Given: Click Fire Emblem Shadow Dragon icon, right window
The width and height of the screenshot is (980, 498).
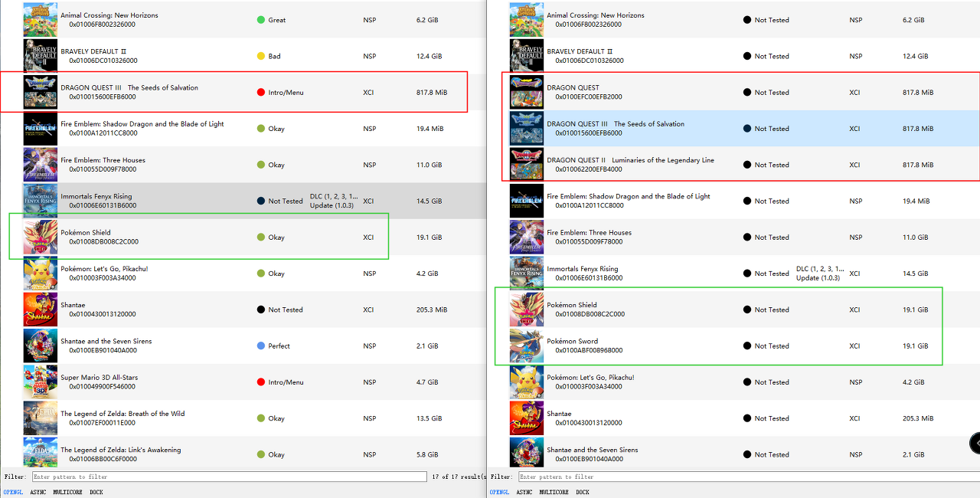Looking at the screenshot, I should pyautogui.click(x=526, y=201).
